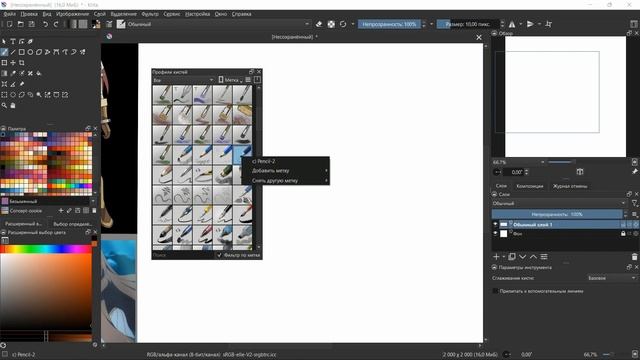Delete the selected layer trash icon
The height and width of the screenshot is (360, 640).
(x=634, y=257)
